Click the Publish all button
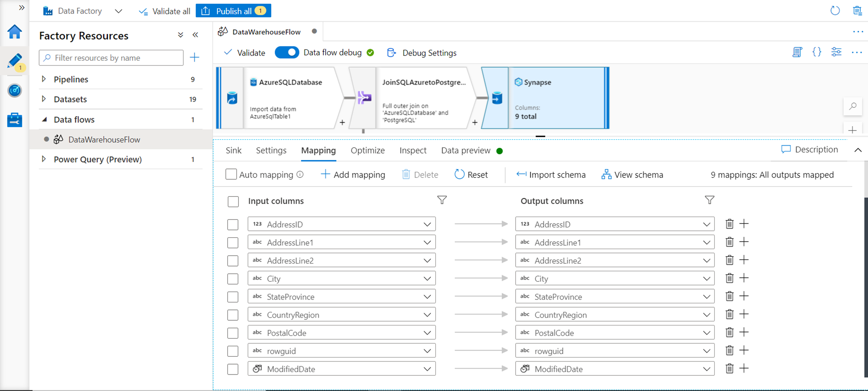The width and height of the screenshot is (868, 391). tap(233, 11)
